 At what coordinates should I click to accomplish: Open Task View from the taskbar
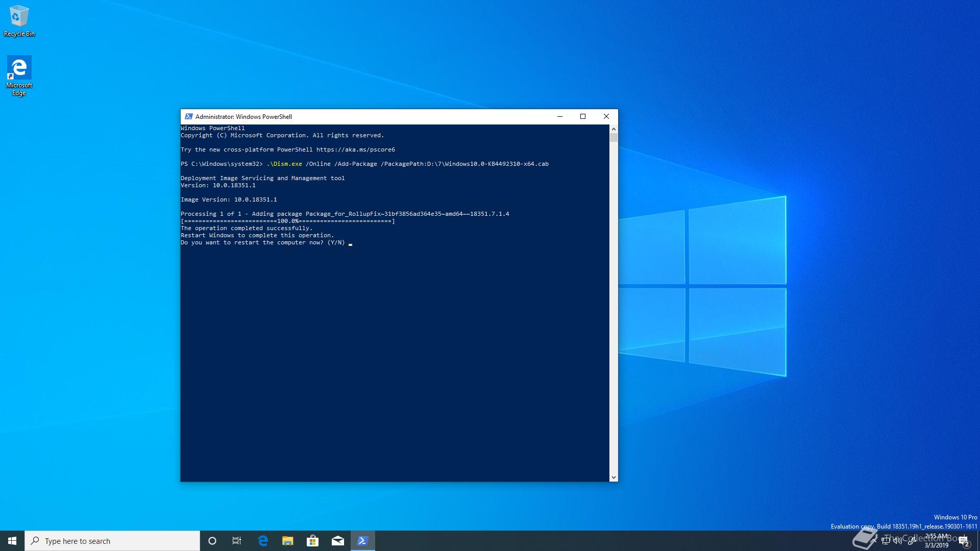coord(237,541)
